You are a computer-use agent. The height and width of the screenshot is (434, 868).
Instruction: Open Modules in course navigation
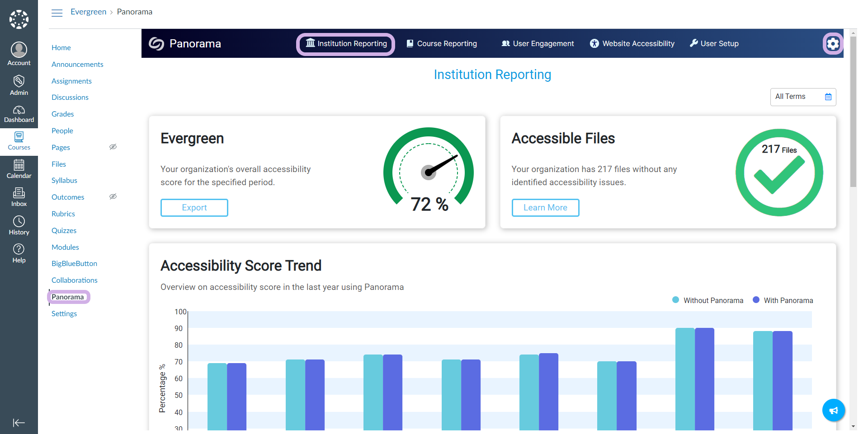[65, 247]
